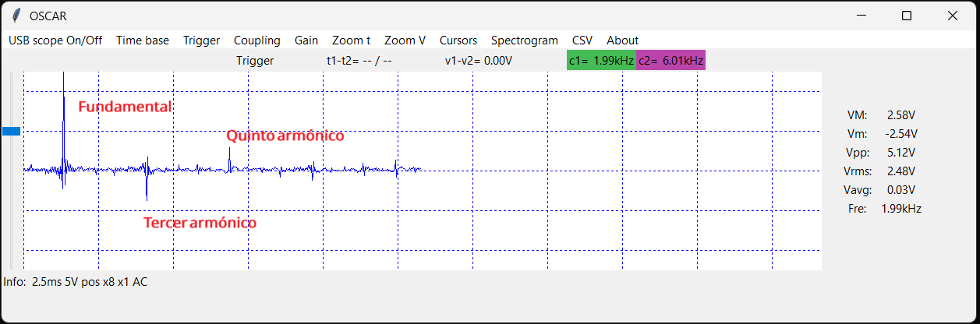Maximize the OSCAR window
The width and height of the screenshot is (980, 324).
pos(907,16)
